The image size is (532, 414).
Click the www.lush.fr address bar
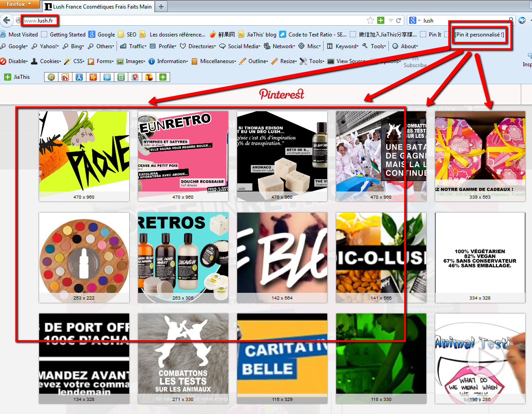pyautogui.click(x=180, y=20)
